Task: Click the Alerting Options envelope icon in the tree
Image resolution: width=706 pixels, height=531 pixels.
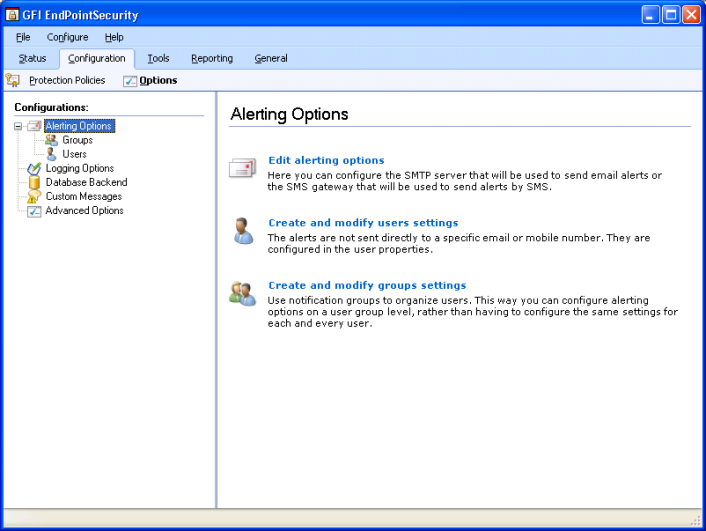Action: pyautogui.click(x=35, y=126)
